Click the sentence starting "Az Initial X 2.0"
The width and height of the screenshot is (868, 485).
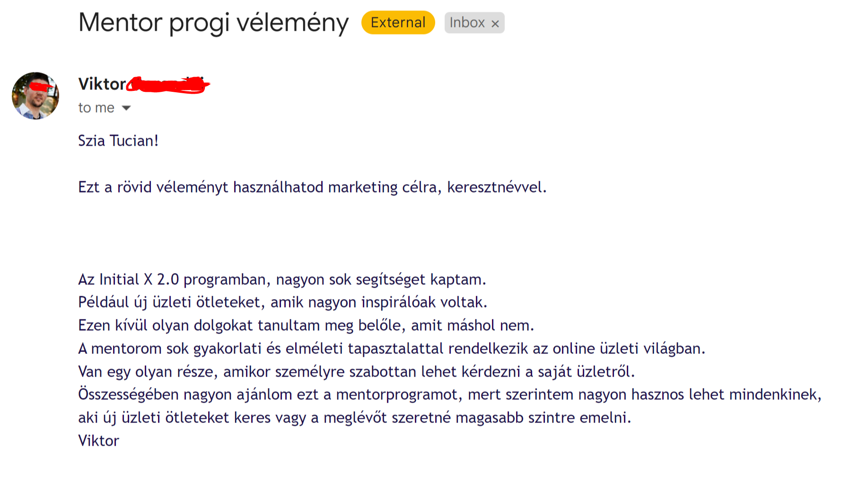pyautogui.click(x=282, y=280)
